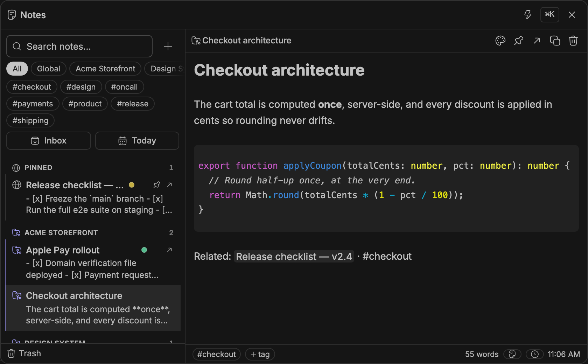This screenshot has height=364, width=588.
Task: Toggle the #design tag filter
Action: (81, 87)
